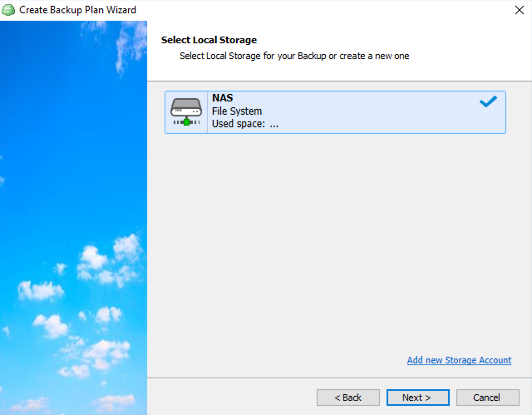
Task: Close the Create Backup Plan Wizard window
Action: 519,10
